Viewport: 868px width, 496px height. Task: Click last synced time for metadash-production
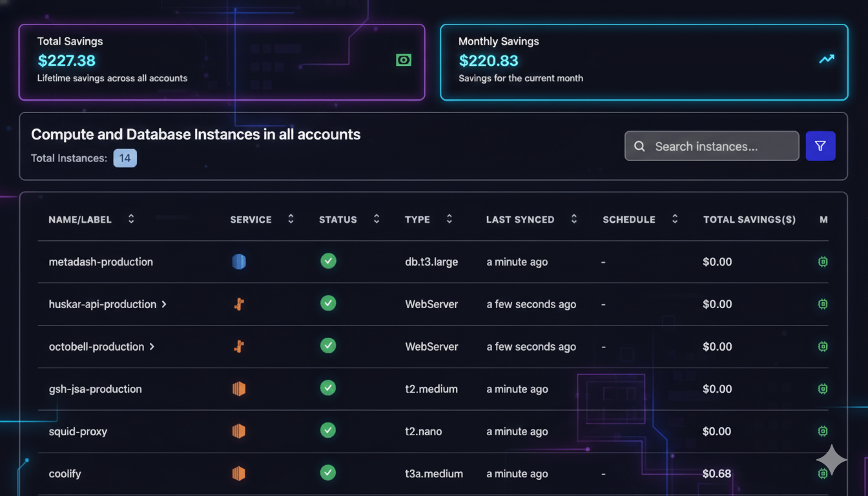click(x=517, y=262)
